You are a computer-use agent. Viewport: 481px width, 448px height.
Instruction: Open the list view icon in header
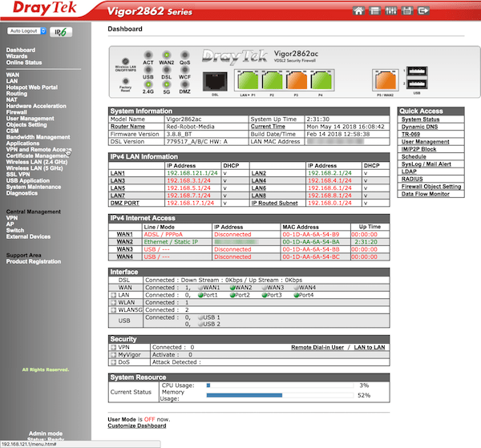tap(374, 11)
